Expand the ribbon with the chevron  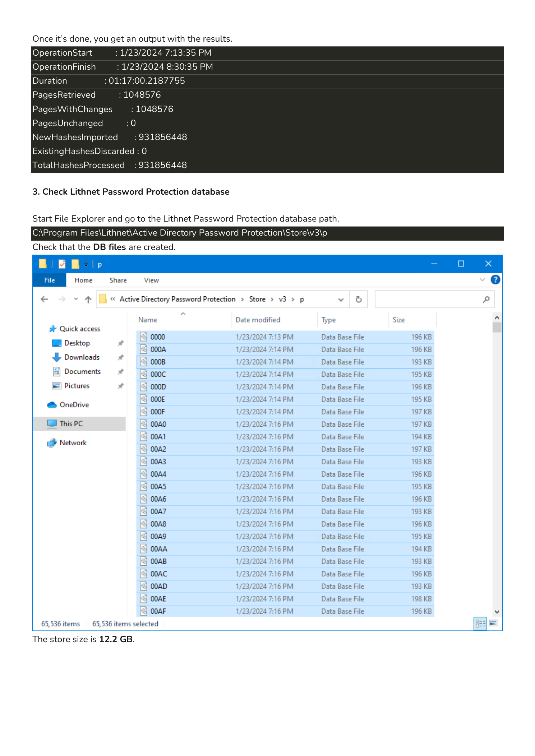click(482, 279)
